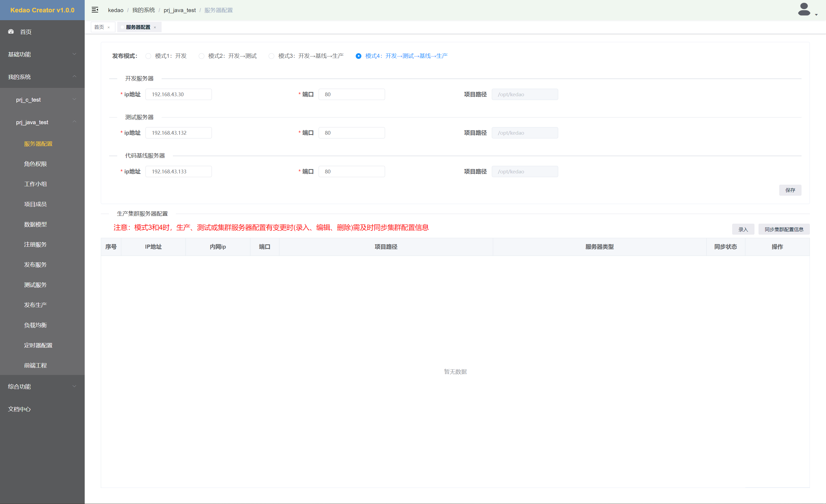This screenshot has height=504, width=826.
Task: Open 角色权限 in the sidebar
Action: pos(35,164)
